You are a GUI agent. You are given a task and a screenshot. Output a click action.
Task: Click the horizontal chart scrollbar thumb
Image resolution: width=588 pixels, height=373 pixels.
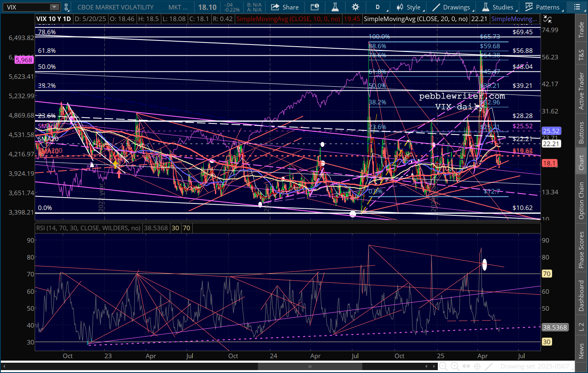pyautogui.click(x=310, y=366)
